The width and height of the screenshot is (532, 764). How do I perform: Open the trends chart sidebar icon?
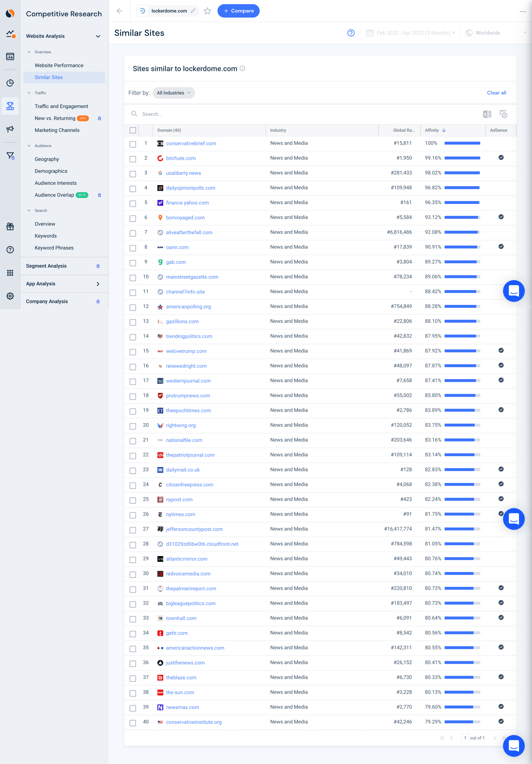[10, 34]
